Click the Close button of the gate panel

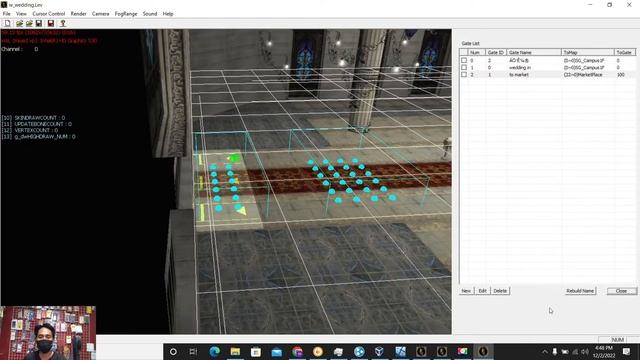coord(621,291)
